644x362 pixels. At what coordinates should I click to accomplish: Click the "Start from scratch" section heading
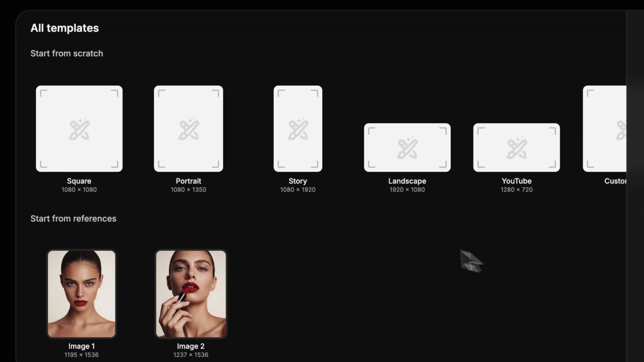point(67,53)
